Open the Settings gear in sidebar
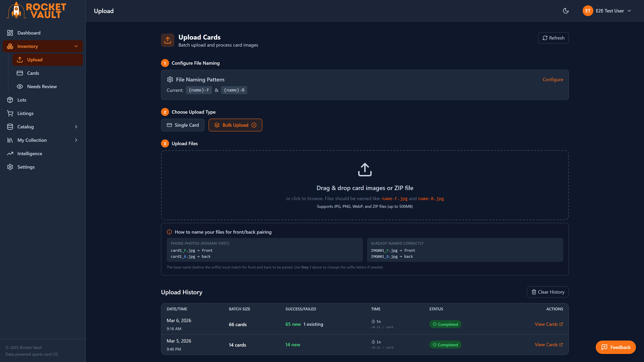The width and height of the screenshot is (644, 362). [x=10, y=167]
